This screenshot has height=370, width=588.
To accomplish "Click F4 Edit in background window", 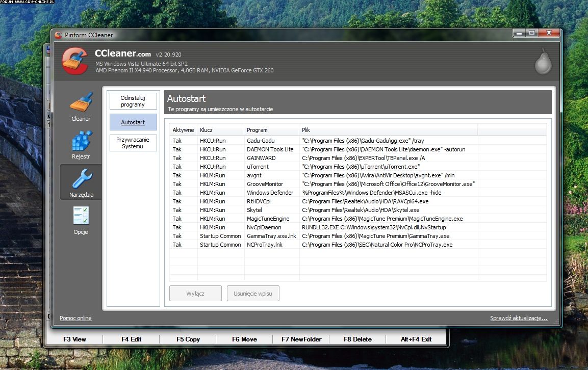I will [131, 339].
